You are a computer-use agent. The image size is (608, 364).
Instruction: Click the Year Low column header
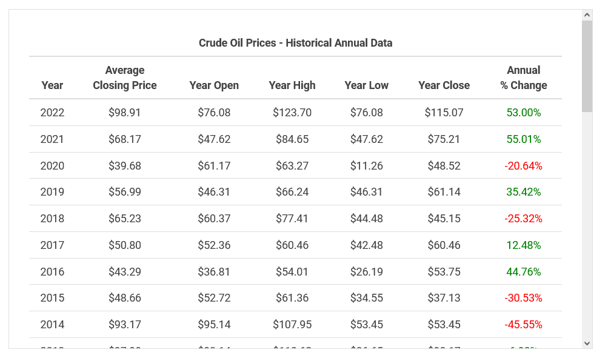coord(367,85)
